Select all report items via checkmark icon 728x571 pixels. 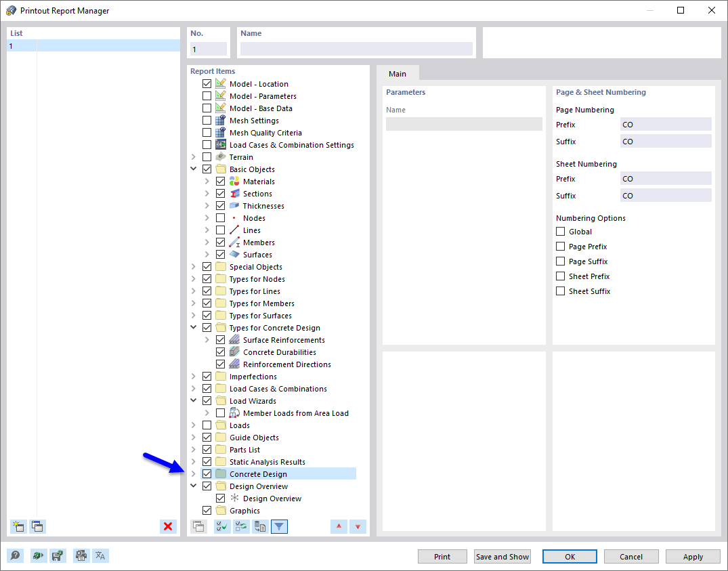[x=221, y=526]
